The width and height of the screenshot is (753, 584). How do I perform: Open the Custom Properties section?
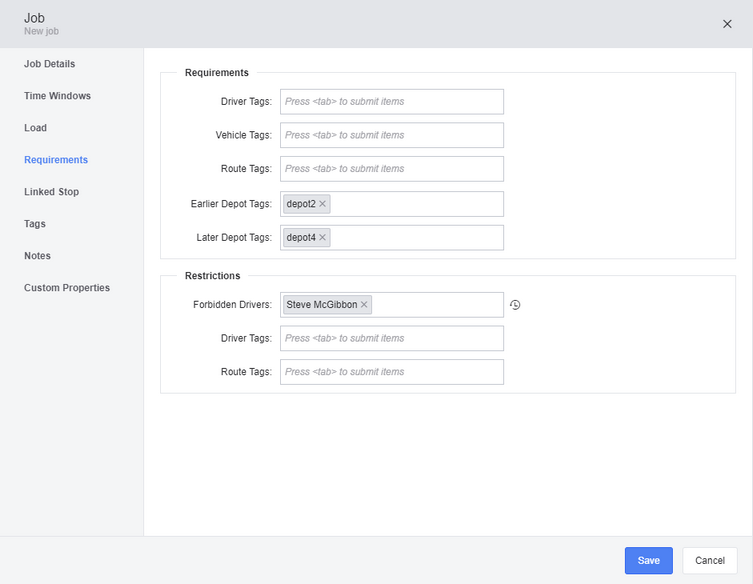pyautogui.click(x=67, y=288)
